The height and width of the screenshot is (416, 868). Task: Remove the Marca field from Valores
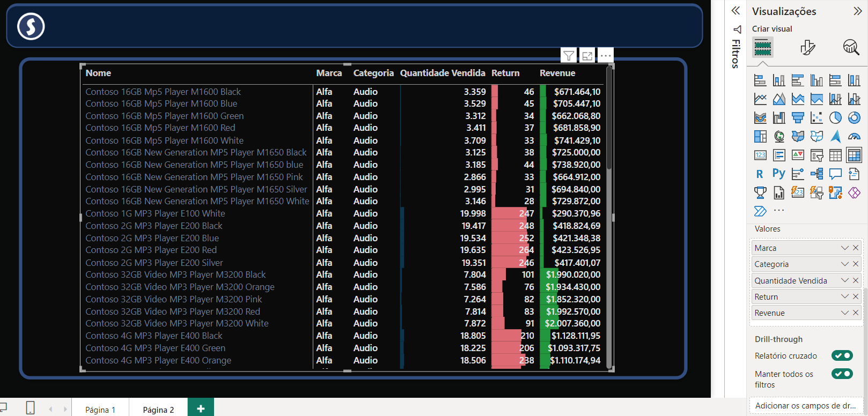pyautogui.click(x=856, y=248)
